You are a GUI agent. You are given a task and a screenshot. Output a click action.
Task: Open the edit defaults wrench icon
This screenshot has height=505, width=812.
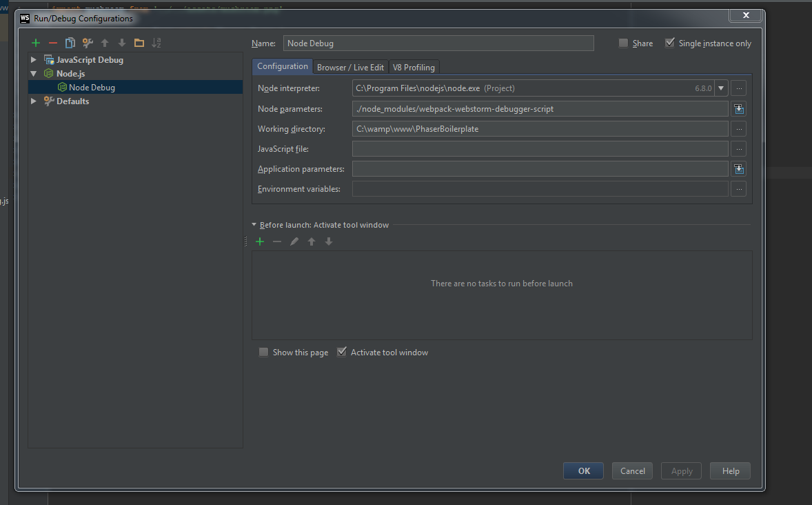[x=88, y=43]
